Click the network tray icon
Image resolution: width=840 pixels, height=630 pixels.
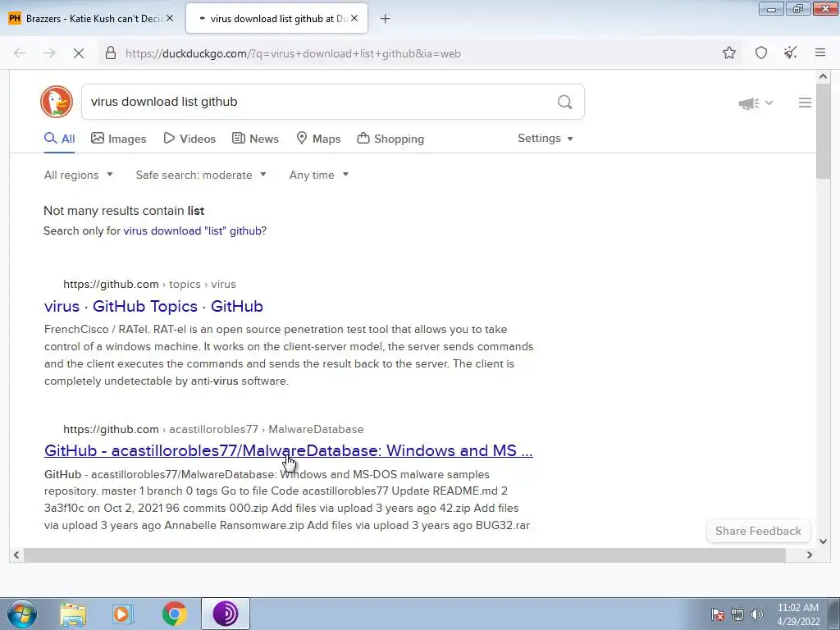737,614
